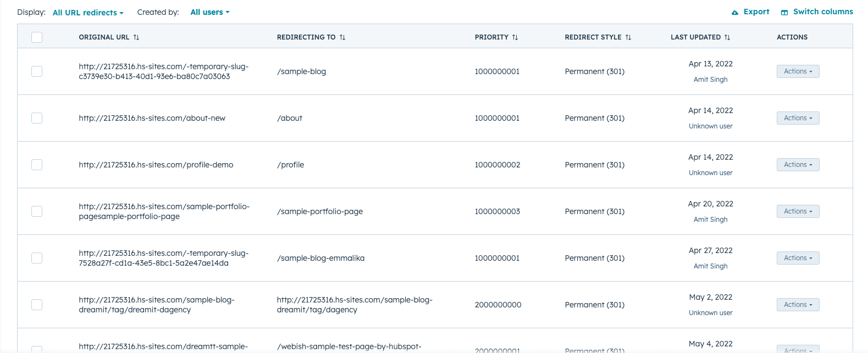
Task: Open Actions for the May 2, 2022 row
Action: click(x=798, y=305)
